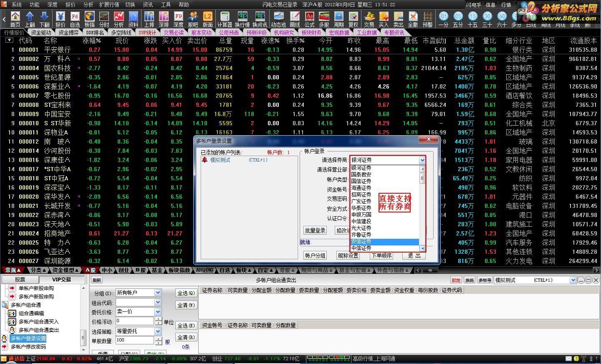The height and width of the screenshot is (364, 601).
Task: Click the 卖出 sell icon in toolbar
Action: pyautogui.click(x=399, y=19)
